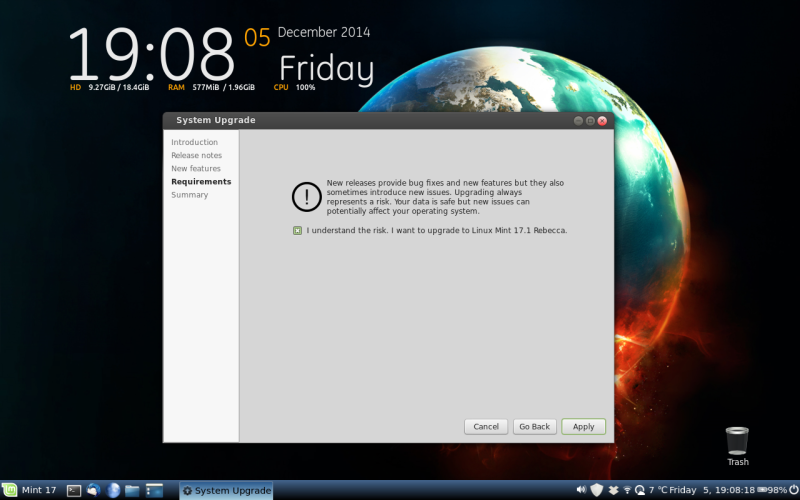Click the power button in the panel

(x=792, y=490)
